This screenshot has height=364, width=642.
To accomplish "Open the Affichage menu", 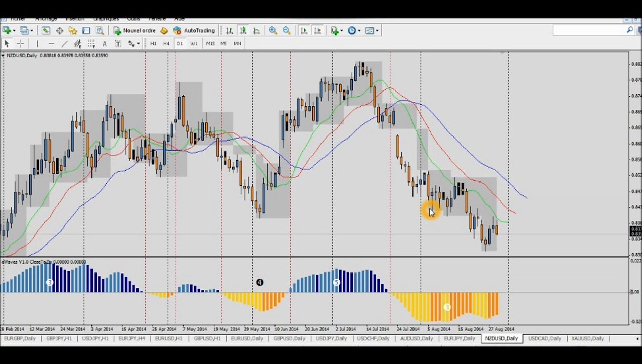I will pyautogui.click(x=46, y=19).
